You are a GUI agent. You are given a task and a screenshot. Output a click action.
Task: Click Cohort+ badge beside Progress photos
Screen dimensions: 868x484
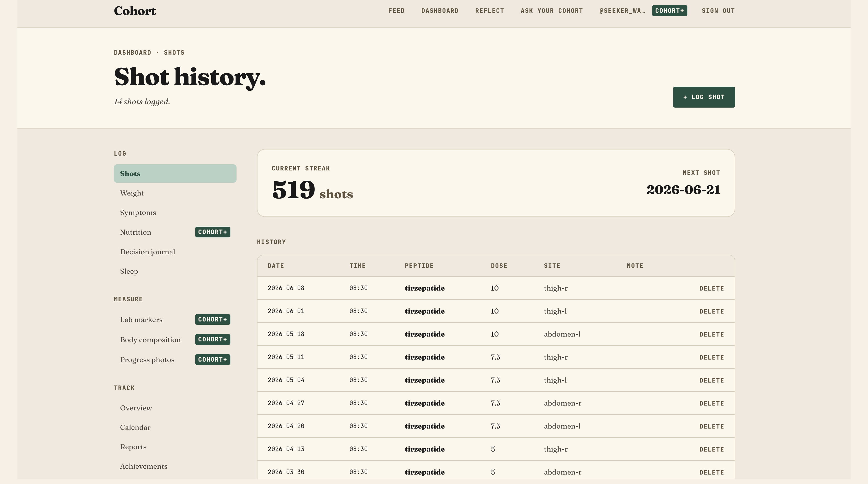coord(213,359)
